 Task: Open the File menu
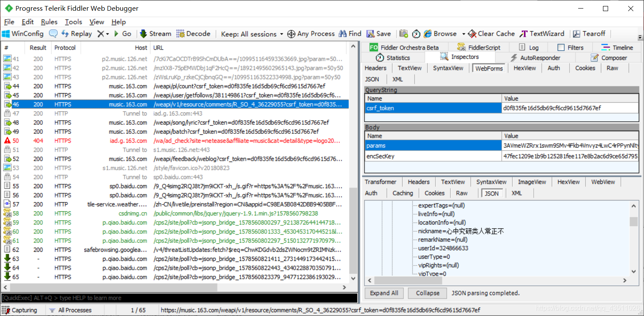[x=9, y=22]
